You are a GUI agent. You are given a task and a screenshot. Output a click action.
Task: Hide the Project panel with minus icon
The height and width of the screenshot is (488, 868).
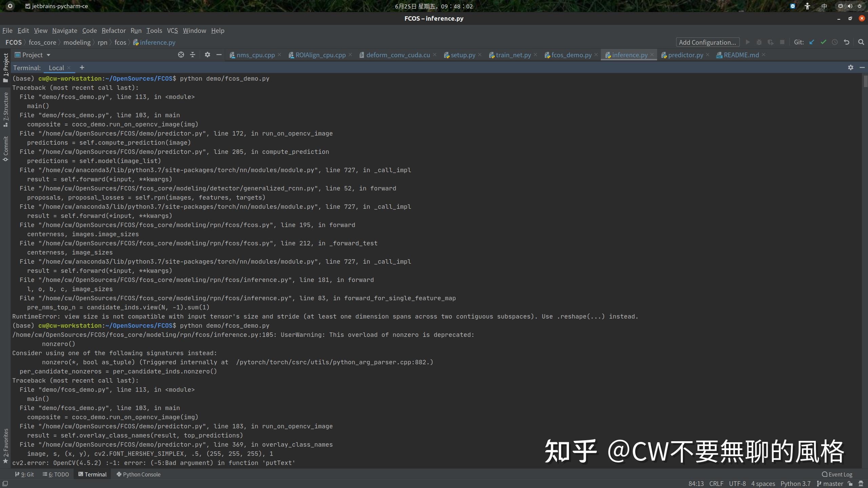[219, 55]
